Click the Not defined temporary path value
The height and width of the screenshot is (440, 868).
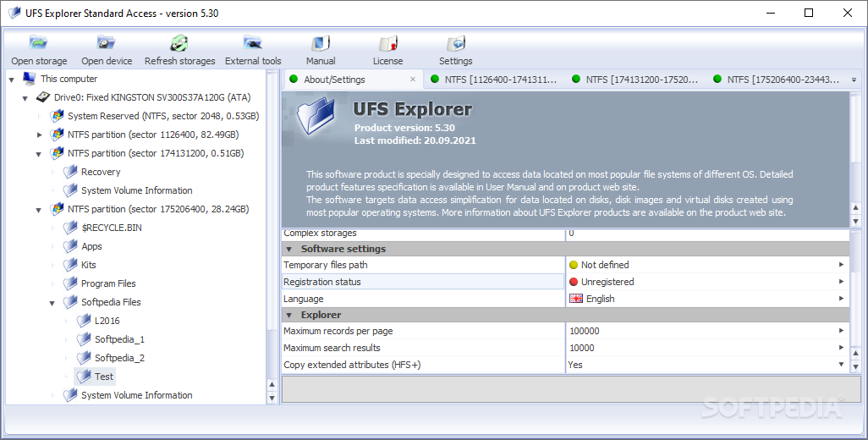click(605, 265)
